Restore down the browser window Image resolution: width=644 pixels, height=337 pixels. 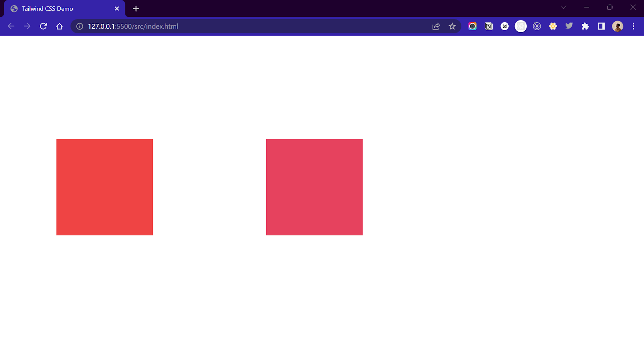pos(610,7)
